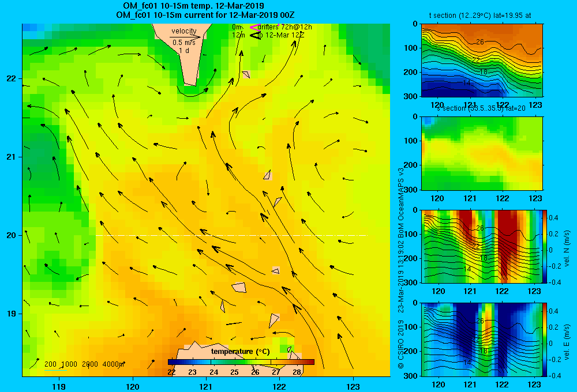
Task: Click the 'vel. N (m/s)' axis label
Action: pyautogui.click(x=567, y=248)
